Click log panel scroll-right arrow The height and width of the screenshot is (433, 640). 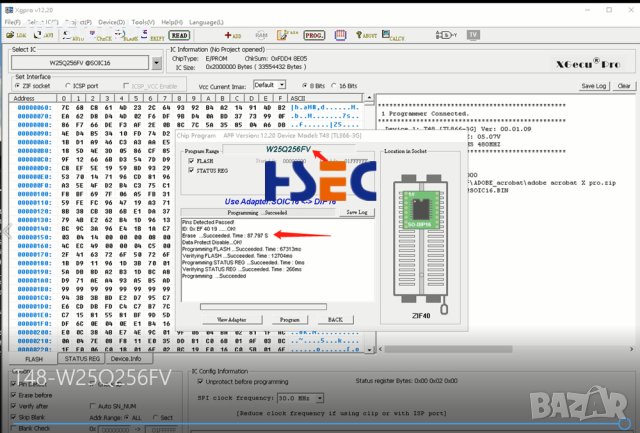pyautogui.click(x=631, y=349)
